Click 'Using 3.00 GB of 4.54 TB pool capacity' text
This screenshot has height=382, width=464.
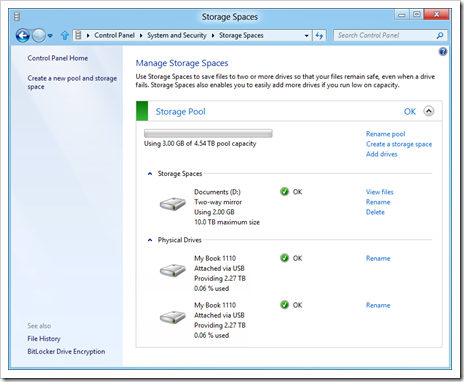point(200,144)
